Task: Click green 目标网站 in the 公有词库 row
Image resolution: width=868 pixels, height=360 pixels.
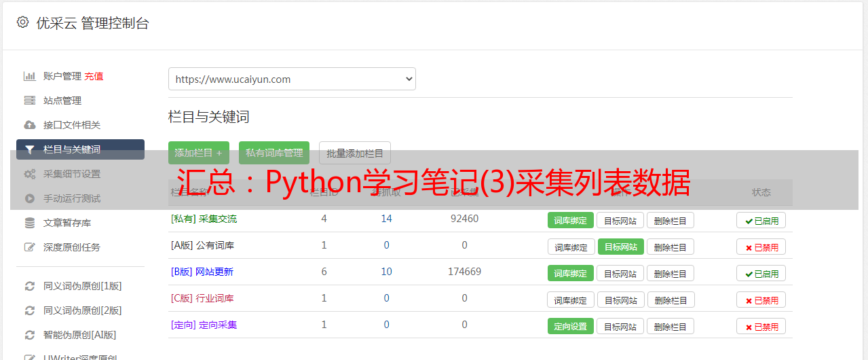Action: (x=620, y=247)
